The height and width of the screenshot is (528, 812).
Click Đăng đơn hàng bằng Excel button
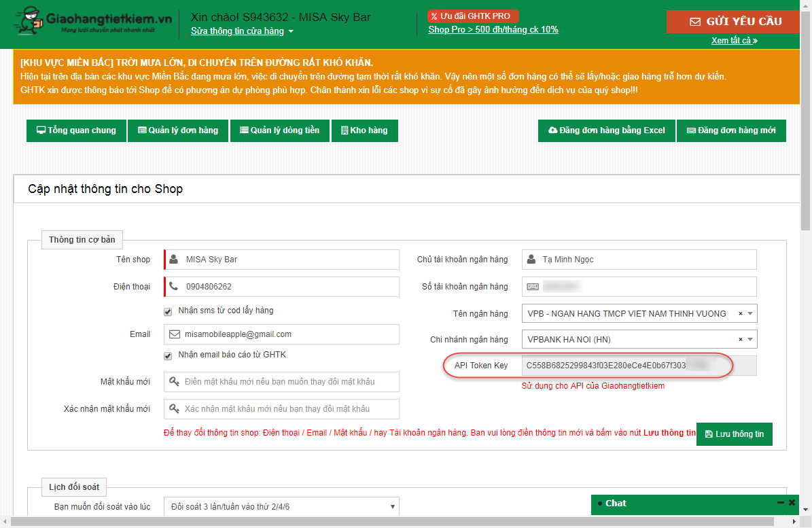607,130
